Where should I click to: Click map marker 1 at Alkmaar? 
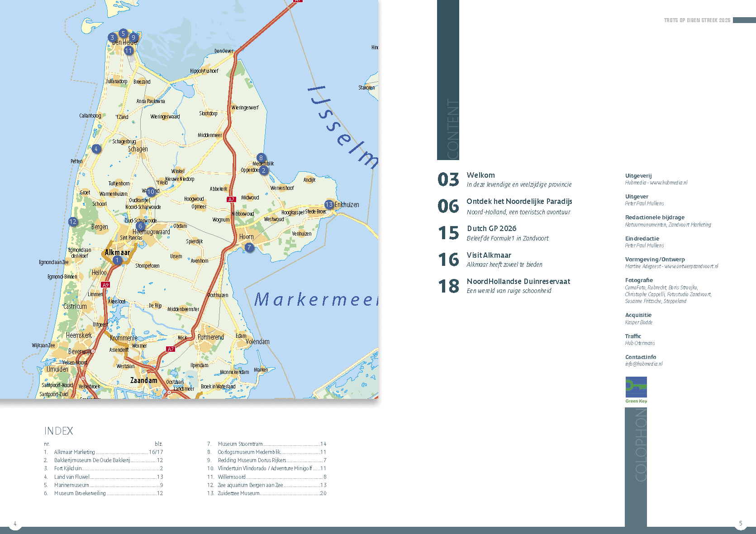117,260
